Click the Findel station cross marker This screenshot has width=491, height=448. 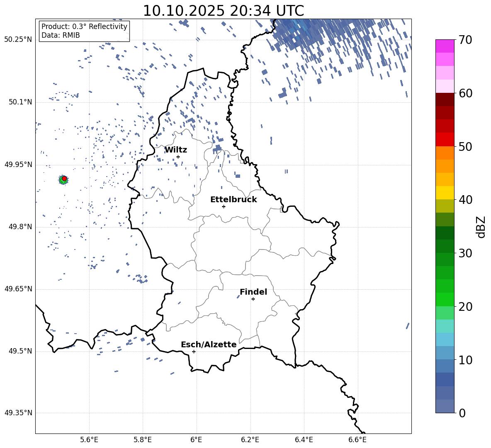253,299
